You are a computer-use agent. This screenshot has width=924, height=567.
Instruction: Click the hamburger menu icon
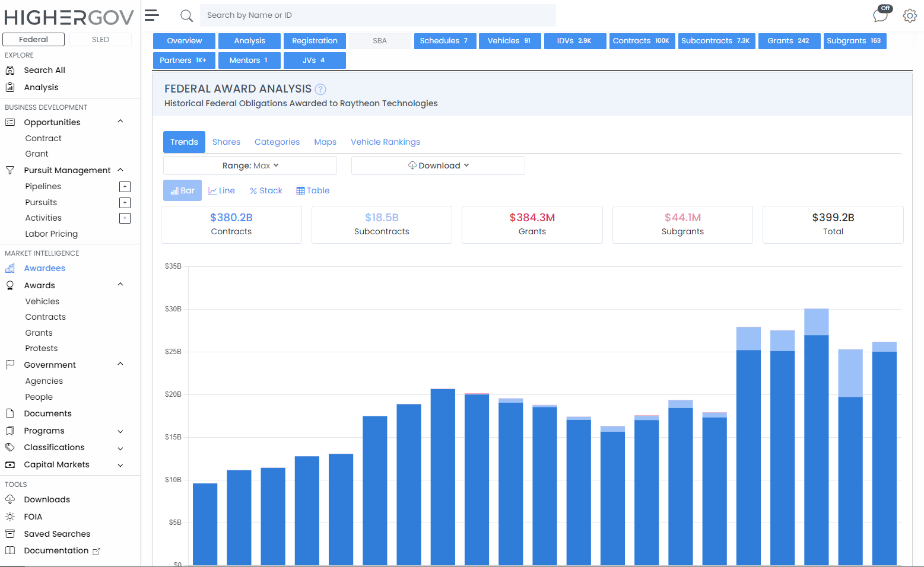click(152, 15)
